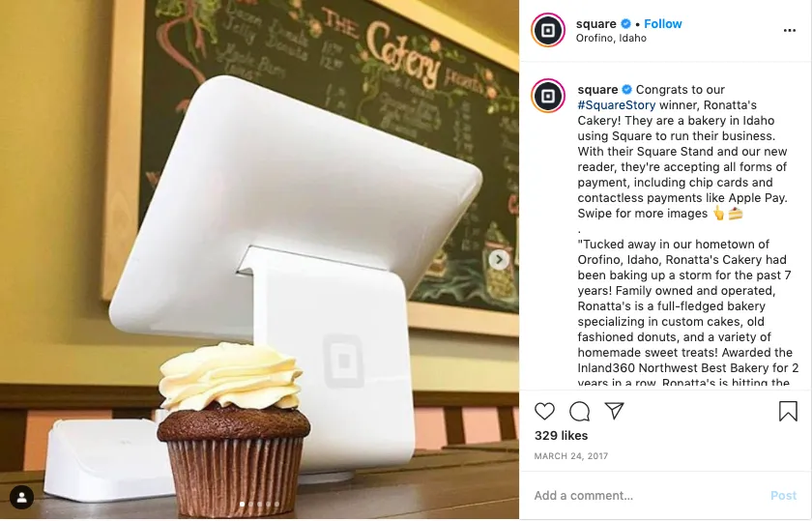Open Square profile picture in header
Image resolution: width=812 pixels, height=521 pixels.
[x=548, y=30]
